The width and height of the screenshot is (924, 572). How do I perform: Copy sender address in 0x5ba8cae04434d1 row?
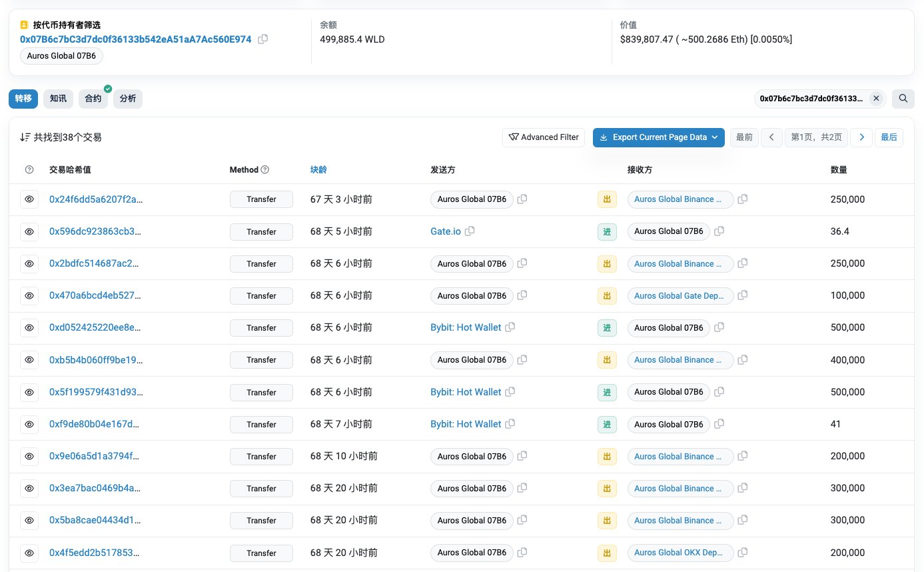(522, 521)
